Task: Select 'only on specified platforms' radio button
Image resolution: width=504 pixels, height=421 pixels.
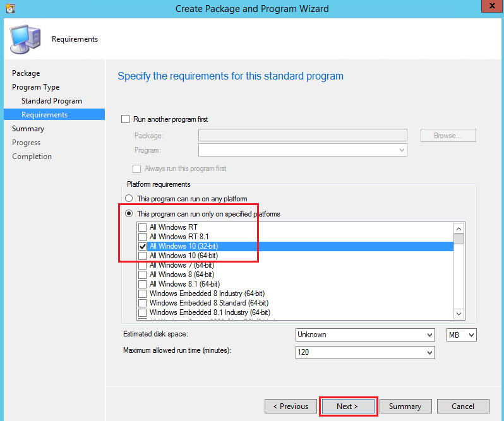Action: pos(130,214)
